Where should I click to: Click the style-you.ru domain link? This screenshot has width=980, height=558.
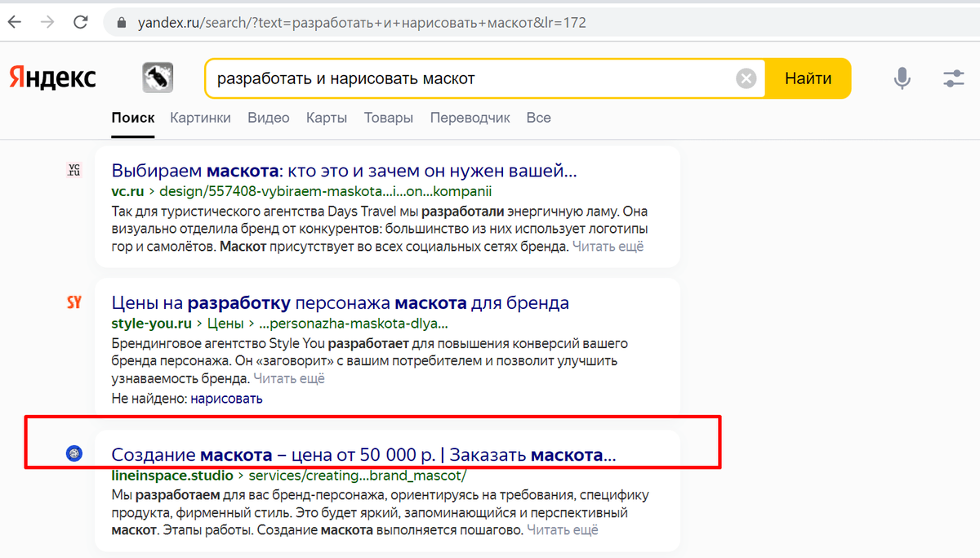tap(153, 324)
